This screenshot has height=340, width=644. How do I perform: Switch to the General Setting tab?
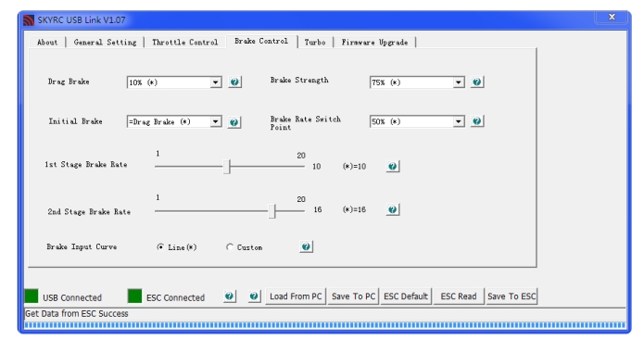(x=105, y=43)
